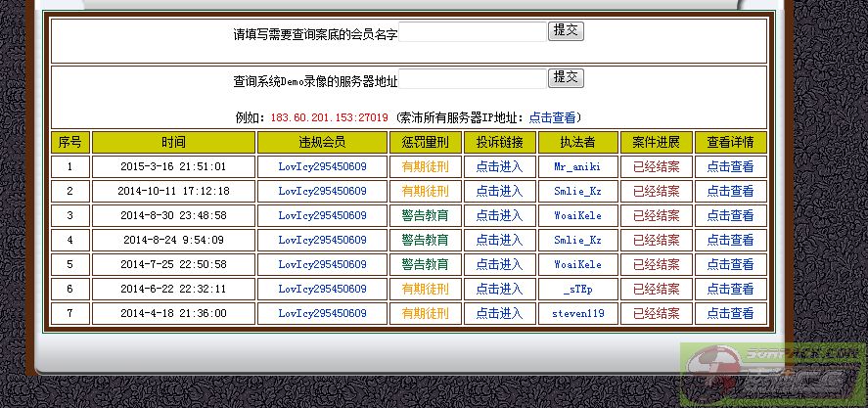Open enforcer steven119 link
This screenshot has height=408, width=868.
(577, 313)
